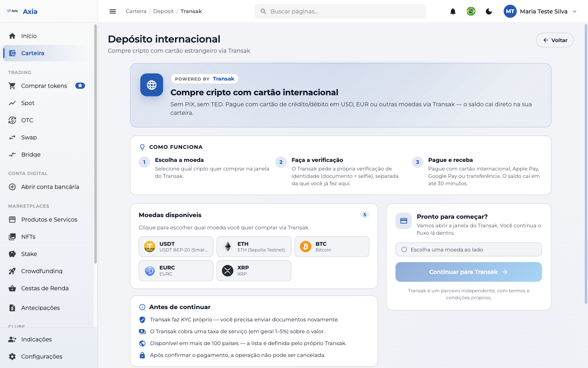
Task: Click the step 2 Faça a verificação heading
Action: point(317,160)
